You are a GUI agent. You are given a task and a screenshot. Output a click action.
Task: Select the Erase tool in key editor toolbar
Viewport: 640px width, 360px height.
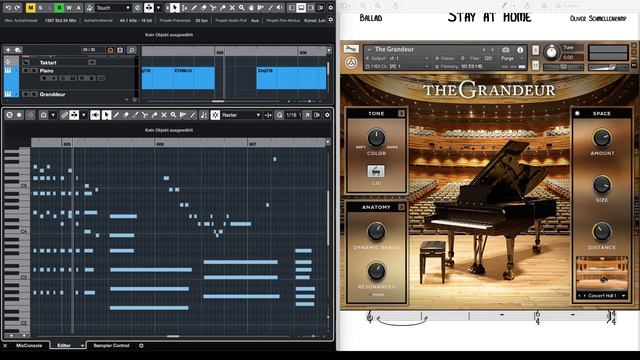[x=126, y=115]
